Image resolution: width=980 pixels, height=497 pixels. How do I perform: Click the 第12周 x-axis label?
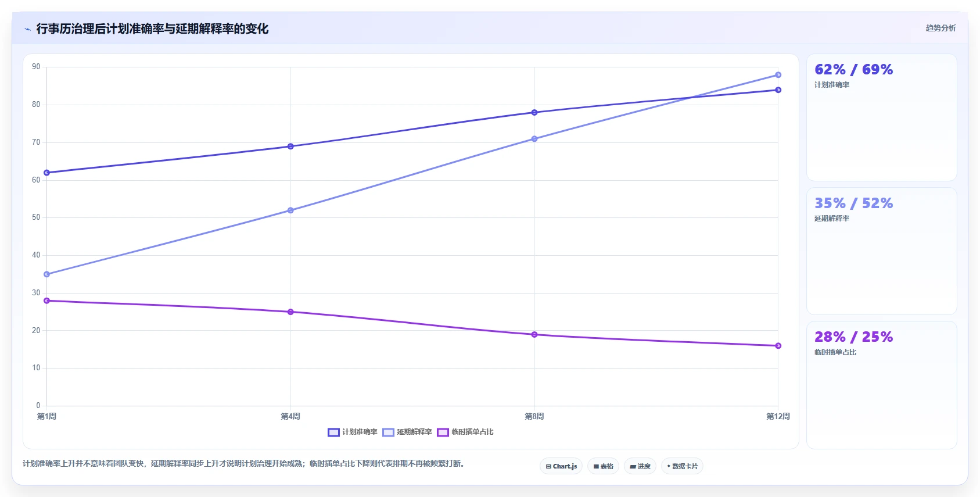(778, 416)
